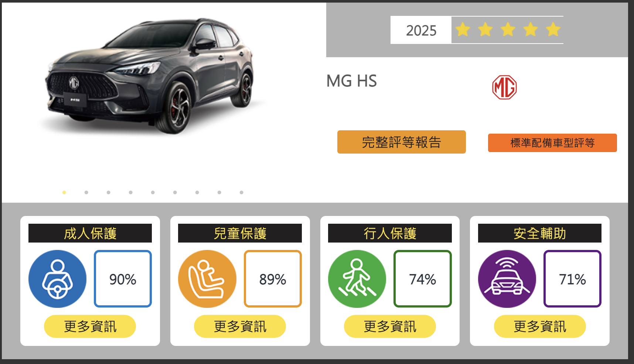Select the first yellow carousel dot
Image resolution: width=634 pixels, height=364 pixels.
[64, 192]
